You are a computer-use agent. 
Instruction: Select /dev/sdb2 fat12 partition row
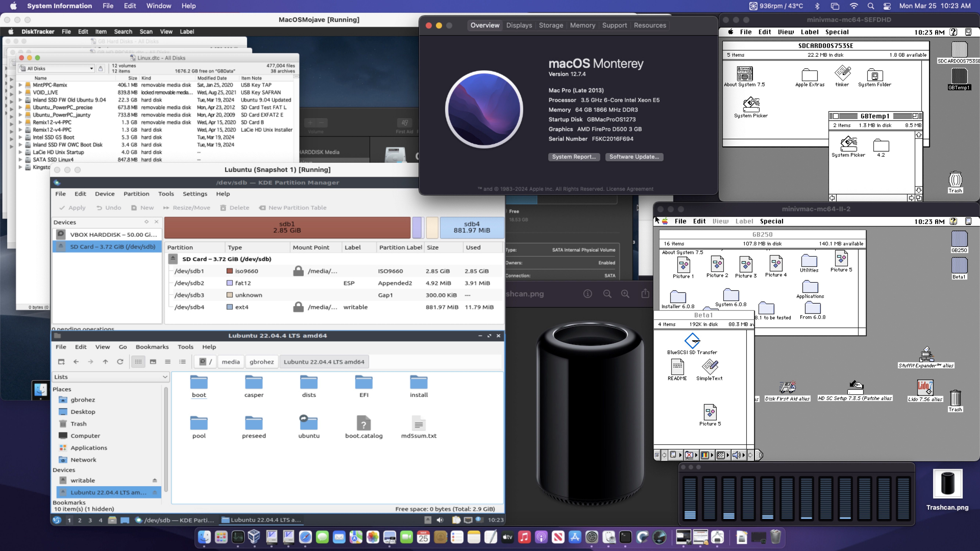pos(335,283)
